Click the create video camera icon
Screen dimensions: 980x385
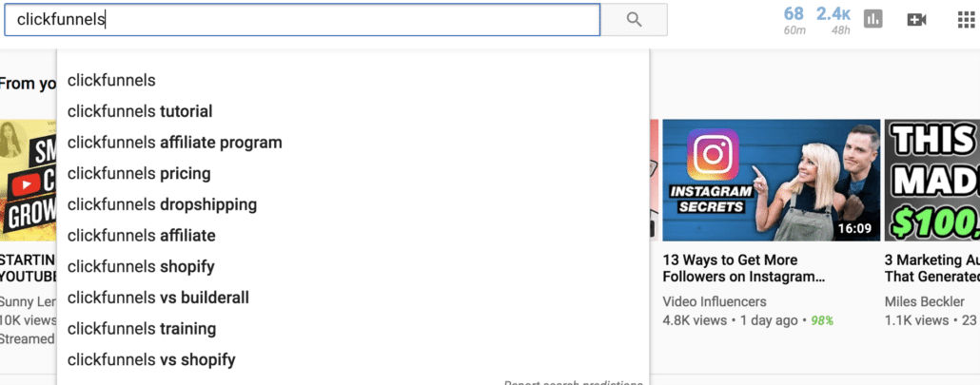pyautogui.click(x=916, y=20)
